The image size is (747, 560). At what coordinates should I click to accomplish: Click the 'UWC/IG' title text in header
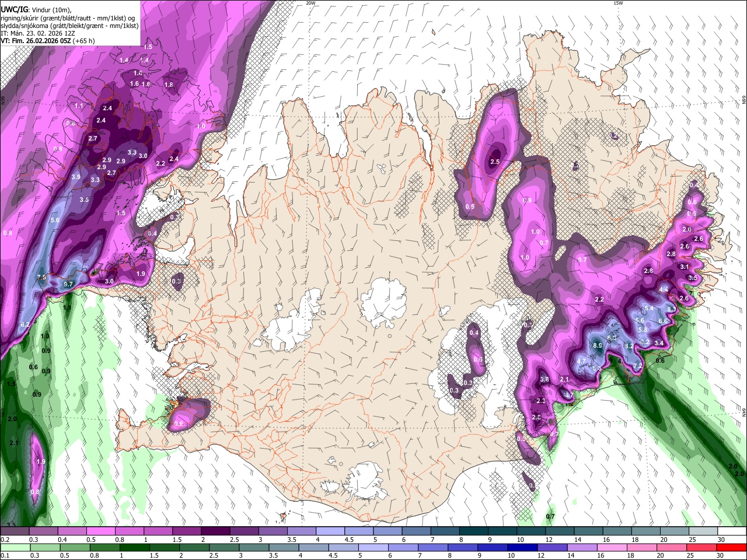click(14, 10)
